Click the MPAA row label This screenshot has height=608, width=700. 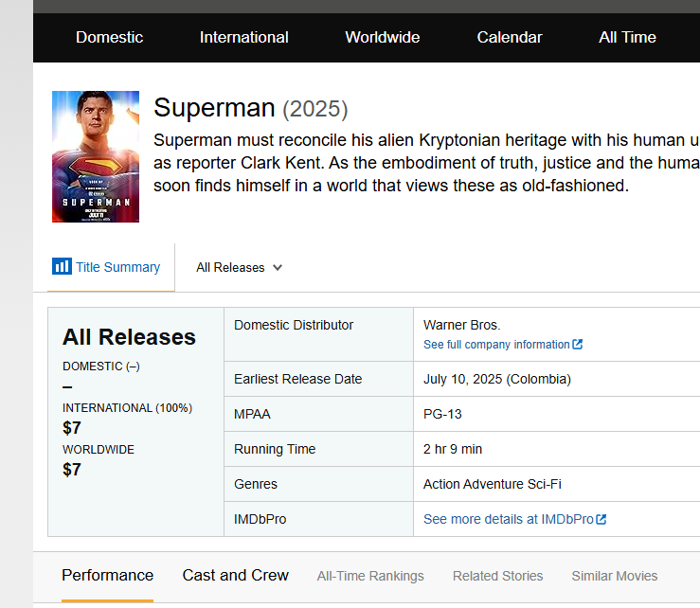252,414
